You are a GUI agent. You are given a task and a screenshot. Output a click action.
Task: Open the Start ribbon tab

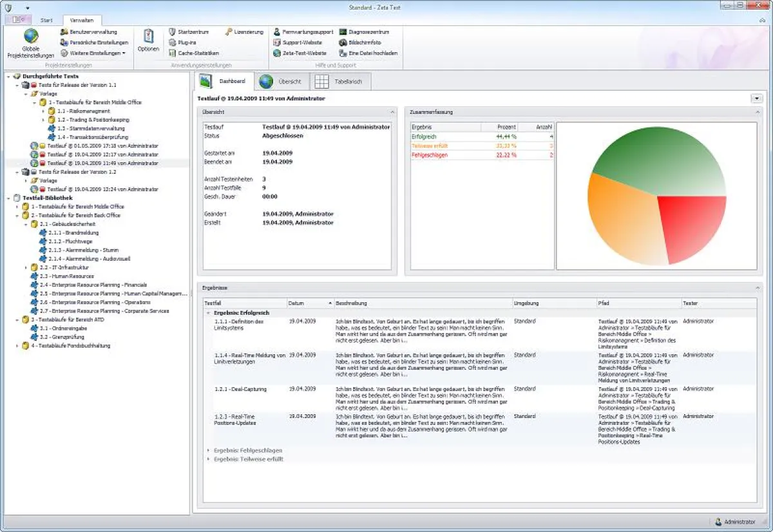click(46, 19)
